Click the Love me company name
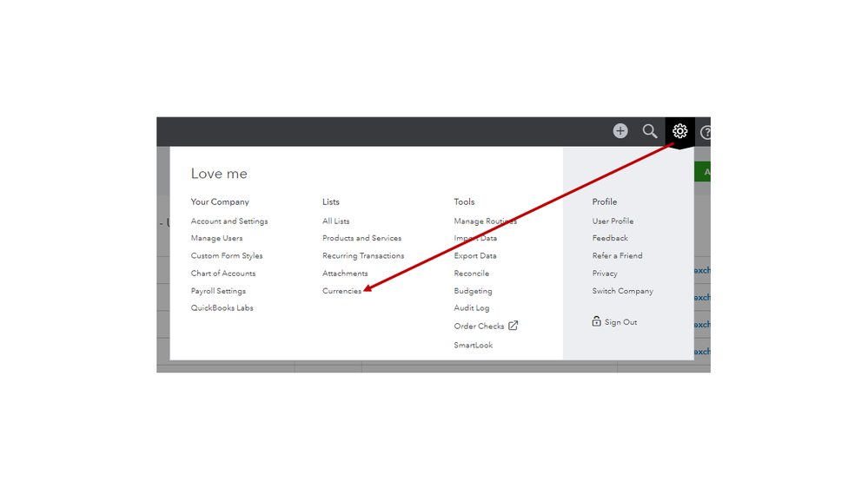The image size is (868, 488). pos(219,174)
